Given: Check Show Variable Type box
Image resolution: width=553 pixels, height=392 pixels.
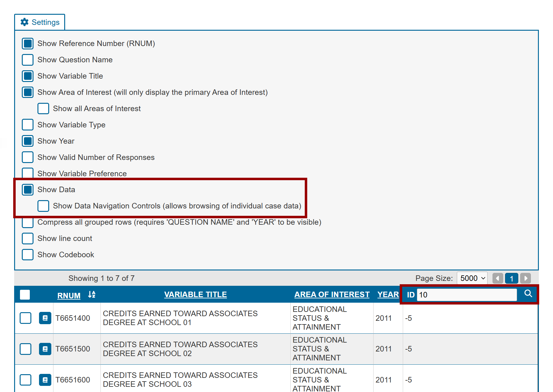Looking at the screenshot, I should [28, 125].
